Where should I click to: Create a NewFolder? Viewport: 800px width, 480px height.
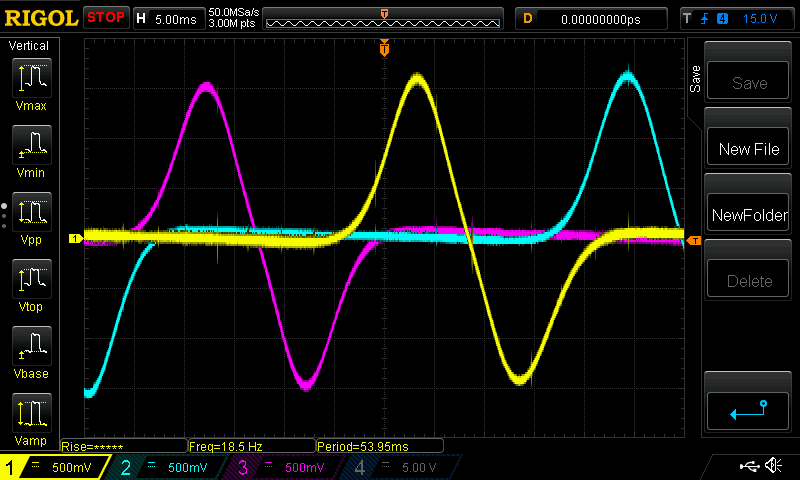748,212
